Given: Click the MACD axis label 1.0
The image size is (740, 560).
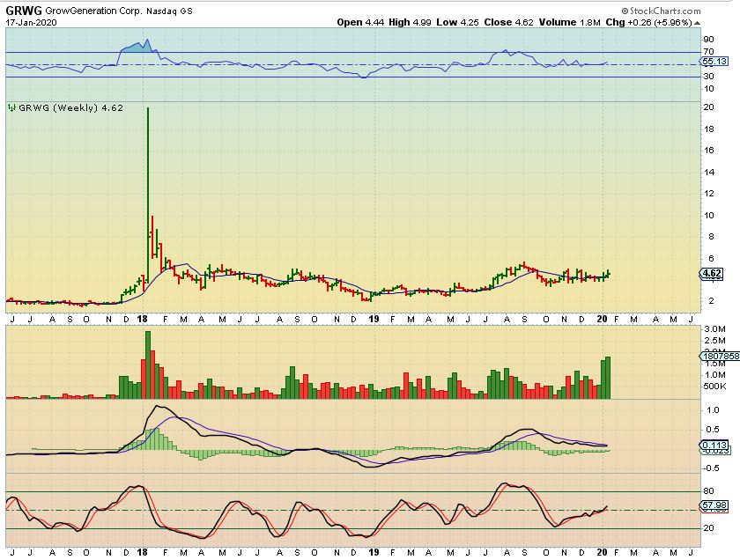Looking at the screenshot, I should pyautogui.click(x=713, y=410).
